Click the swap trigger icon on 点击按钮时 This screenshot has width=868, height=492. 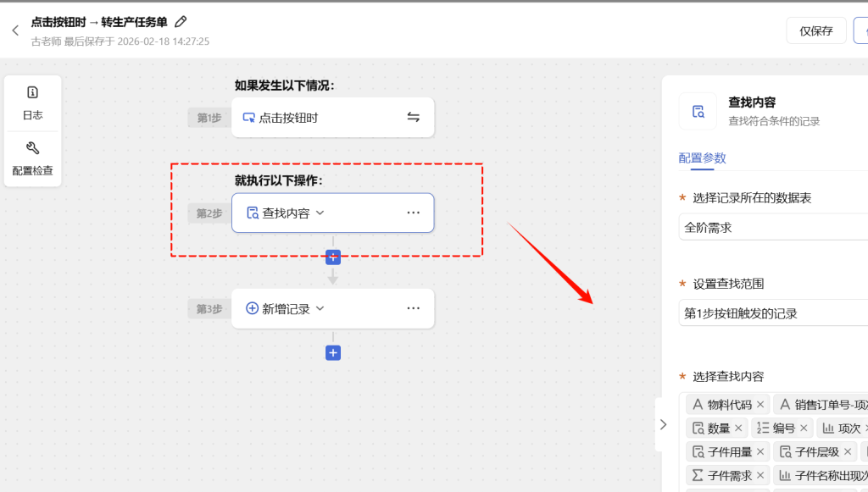coord(413,117)
